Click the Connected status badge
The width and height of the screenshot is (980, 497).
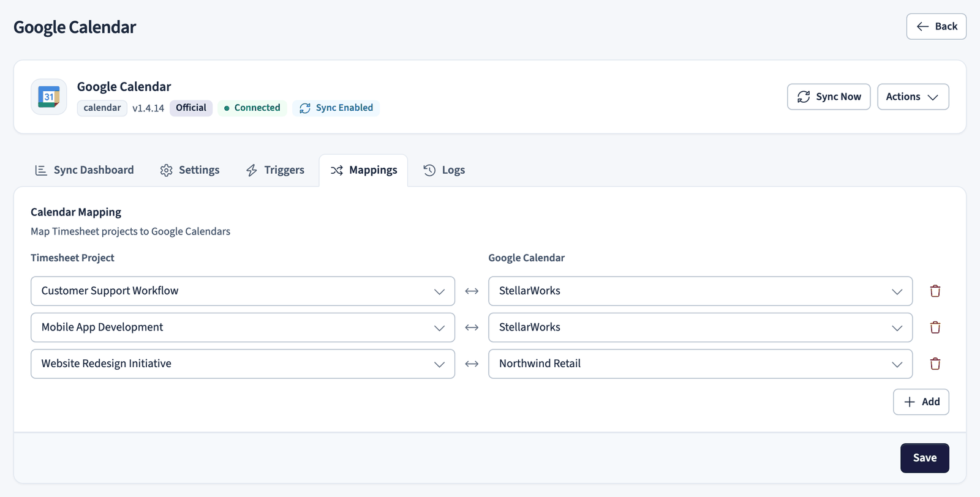[252, 108]
